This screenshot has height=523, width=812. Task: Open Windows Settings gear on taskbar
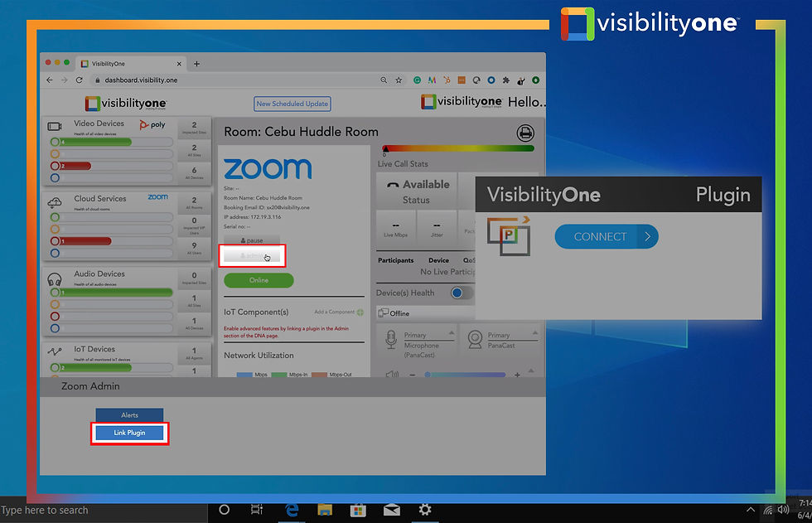coord(425,510)
